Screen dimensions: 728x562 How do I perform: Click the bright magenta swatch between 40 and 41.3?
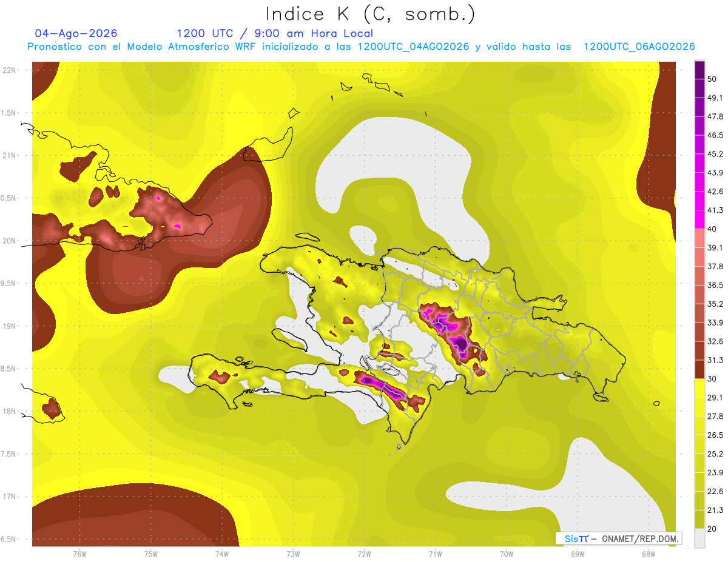point(699,219)
